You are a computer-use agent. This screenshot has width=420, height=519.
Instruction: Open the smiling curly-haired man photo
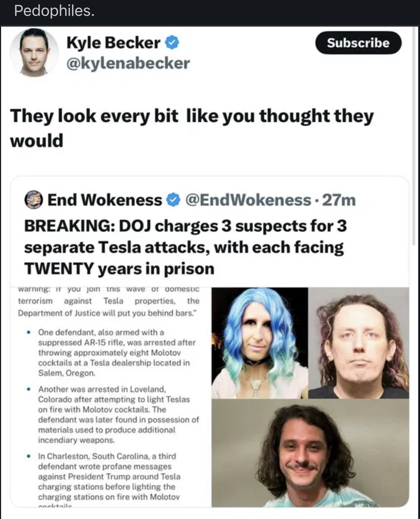[x=310, y=453]
